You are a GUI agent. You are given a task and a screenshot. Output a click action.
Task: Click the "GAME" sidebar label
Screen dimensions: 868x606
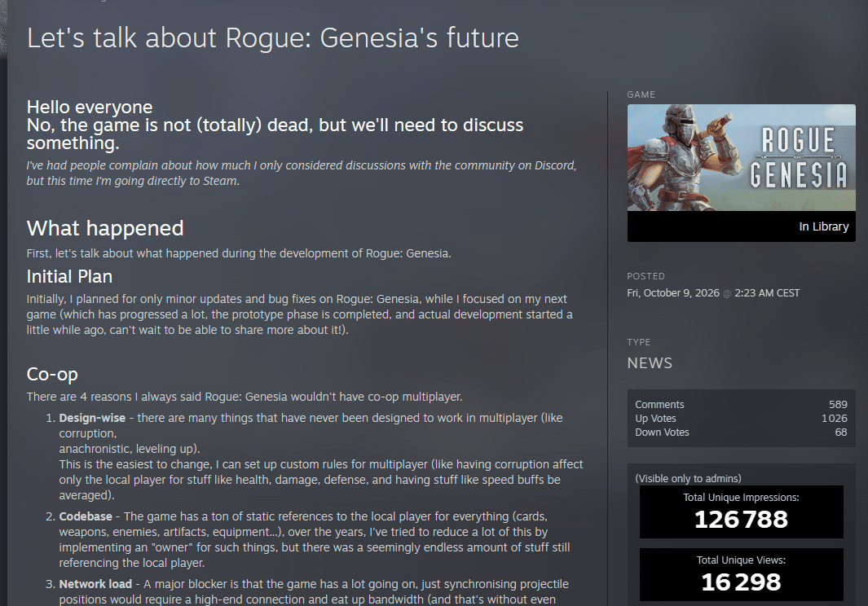641,94
